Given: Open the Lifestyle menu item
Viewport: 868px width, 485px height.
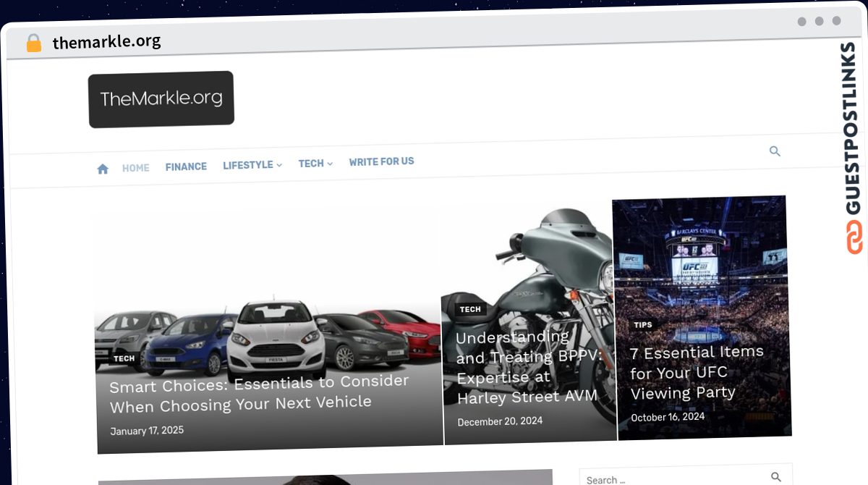Looking at the screenshot, I should tap(248, 165).
